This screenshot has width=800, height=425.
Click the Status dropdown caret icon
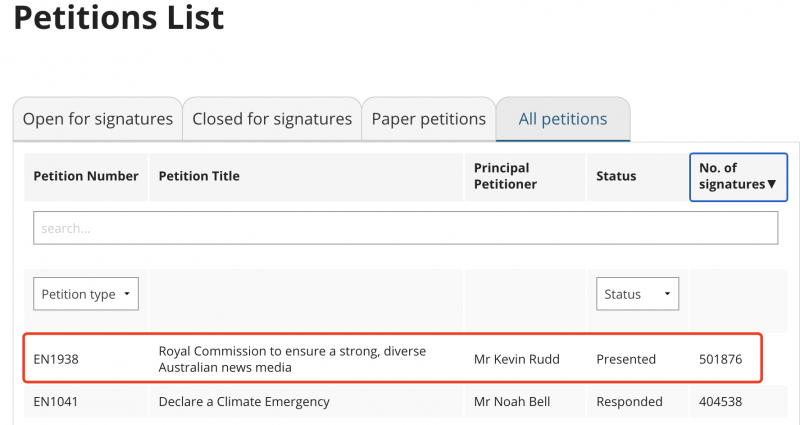(667, 294)
